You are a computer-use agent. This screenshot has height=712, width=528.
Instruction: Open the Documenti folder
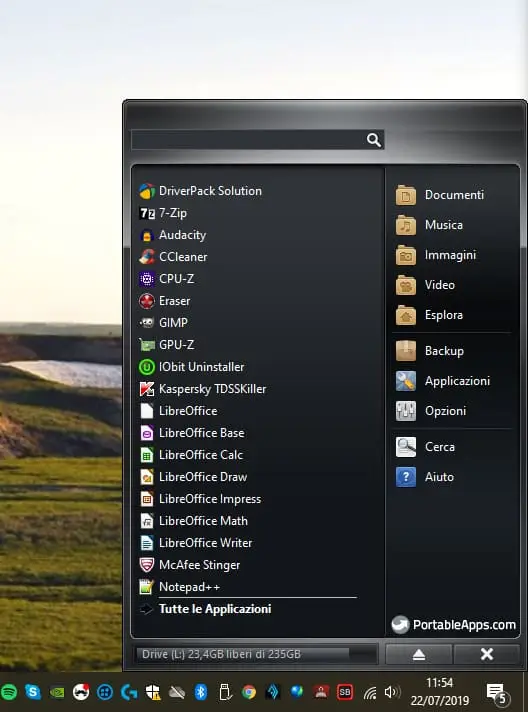439,195
